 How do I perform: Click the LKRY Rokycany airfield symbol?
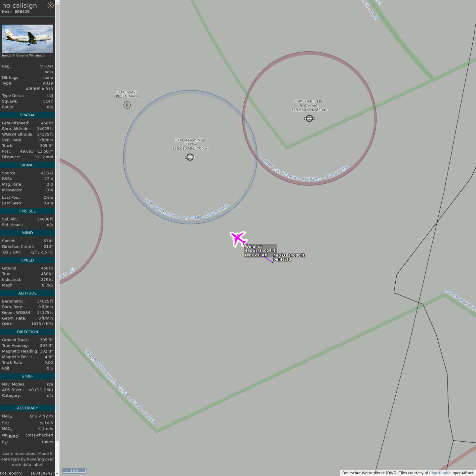tap(309, 118)
